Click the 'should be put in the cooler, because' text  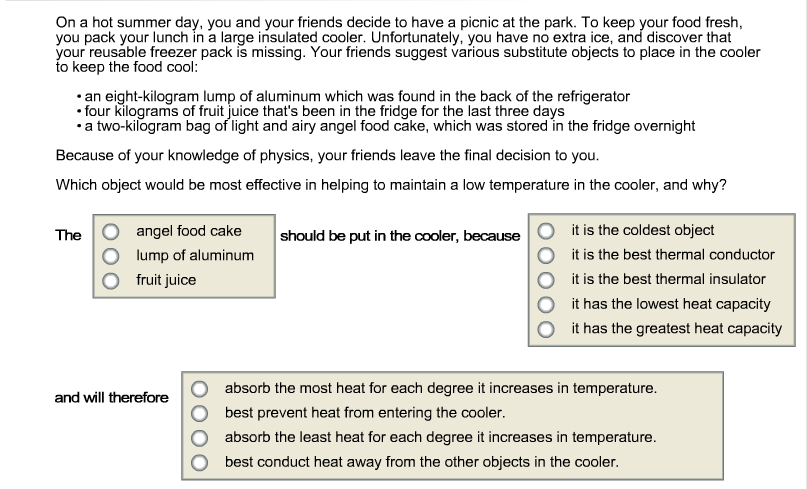pos(400,236)
